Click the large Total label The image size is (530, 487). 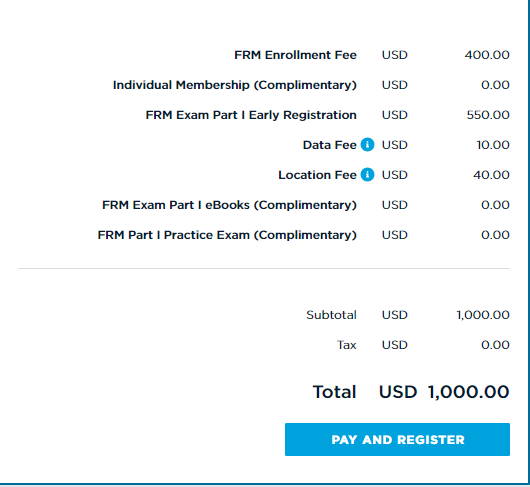(334, 392)
